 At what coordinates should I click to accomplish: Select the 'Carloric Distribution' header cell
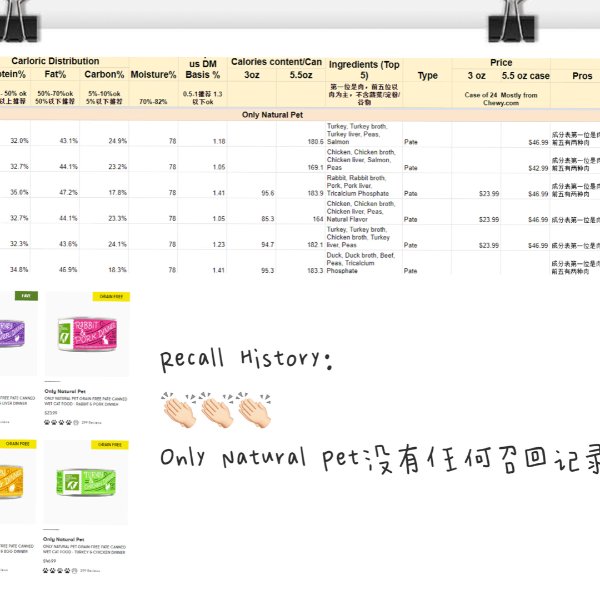[x=55, y=61]
